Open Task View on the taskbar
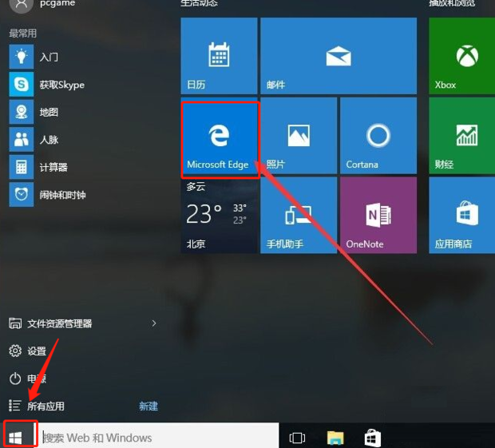This screenshot has width=495, height=448. click(x=297, y=438)
